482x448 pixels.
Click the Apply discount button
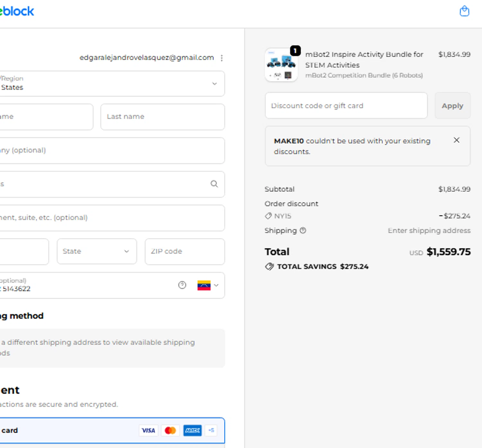click(452, 105)
